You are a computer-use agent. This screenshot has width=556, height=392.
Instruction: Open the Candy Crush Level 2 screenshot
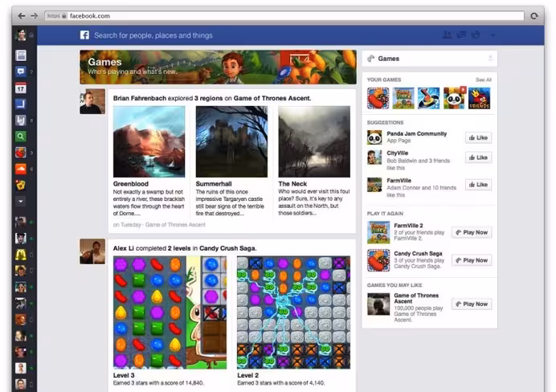[293, 312]
